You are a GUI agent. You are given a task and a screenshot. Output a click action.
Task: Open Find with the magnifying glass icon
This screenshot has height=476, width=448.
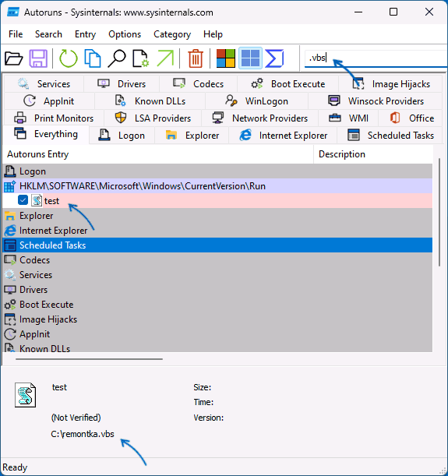(x=117, y=58)
